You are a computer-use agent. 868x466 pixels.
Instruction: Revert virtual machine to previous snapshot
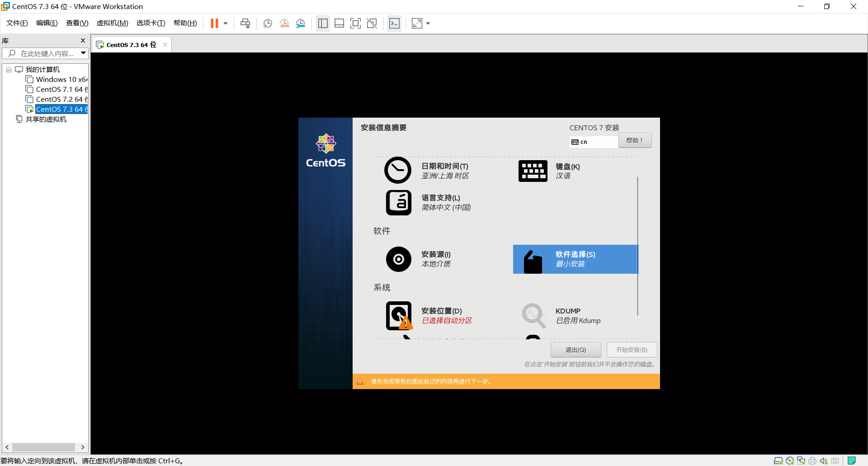pos(284,24)
